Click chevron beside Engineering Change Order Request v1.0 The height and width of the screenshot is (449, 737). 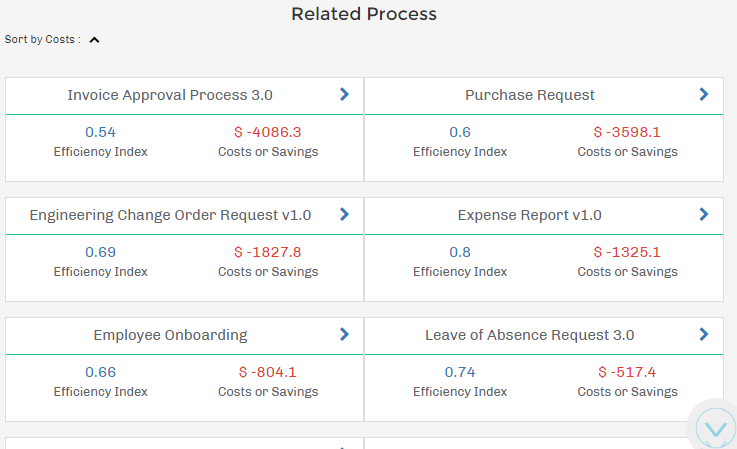tap(344, 214)
